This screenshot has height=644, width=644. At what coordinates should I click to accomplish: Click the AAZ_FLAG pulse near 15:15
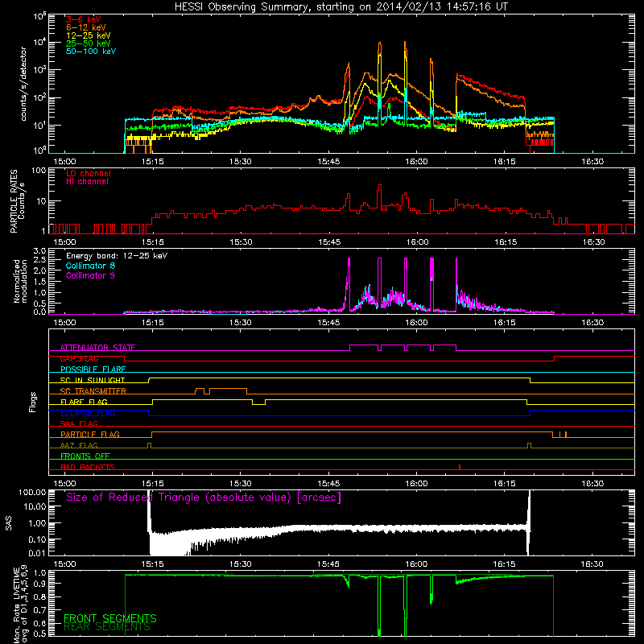(149, 446)
